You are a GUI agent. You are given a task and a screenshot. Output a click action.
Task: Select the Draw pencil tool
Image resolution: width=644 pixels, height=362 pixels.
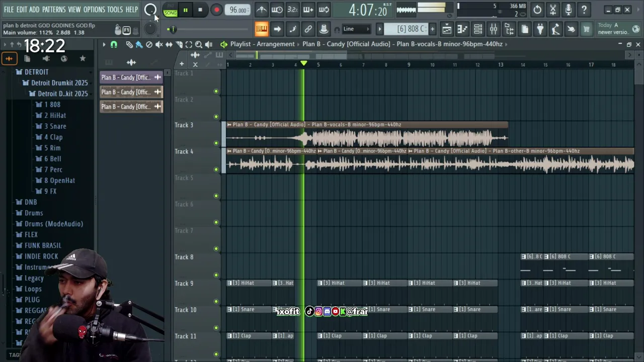coord(129,44)
